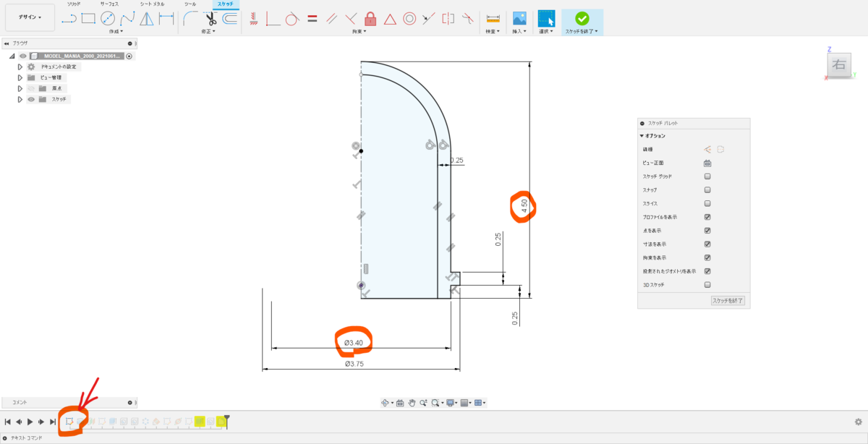Screen dimensions: 868x444
Task: Click the Zoom tool in navigation bar
Action: pyautogui.click(x=423, y=403)
